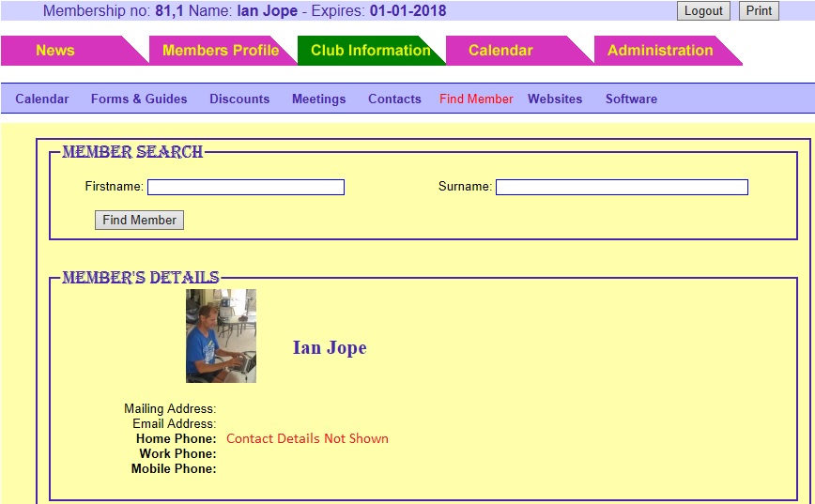Image resolution: width=815 pixels, height=504 pixels.
Task: Click the "Member's Details" heading
Action: coord(140,278)
